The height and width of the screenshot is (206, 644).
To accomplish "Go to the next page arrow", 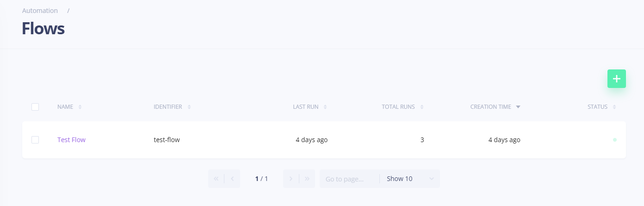I will [291, 179].
